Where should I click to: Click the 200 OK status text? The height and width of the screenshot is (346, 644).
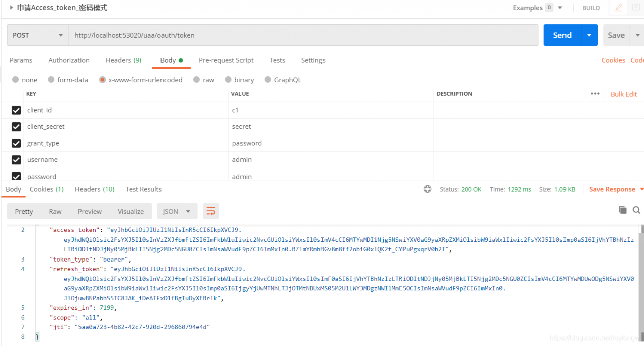(471, 189)
